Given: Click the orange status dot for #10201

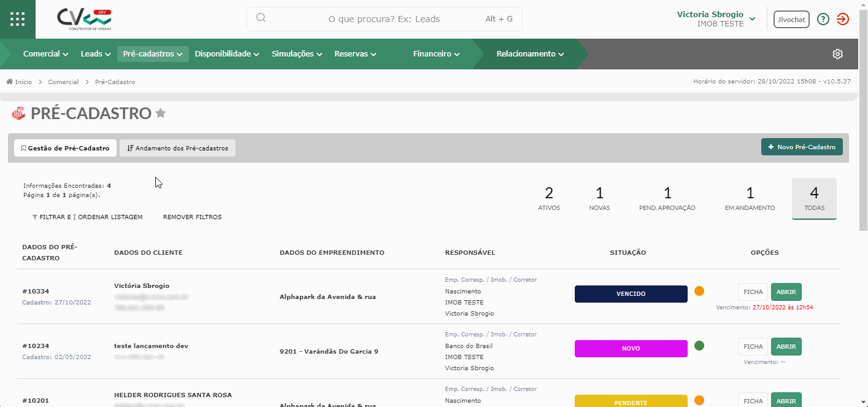Looking at the screenshot, I should (x=699, y=400).
